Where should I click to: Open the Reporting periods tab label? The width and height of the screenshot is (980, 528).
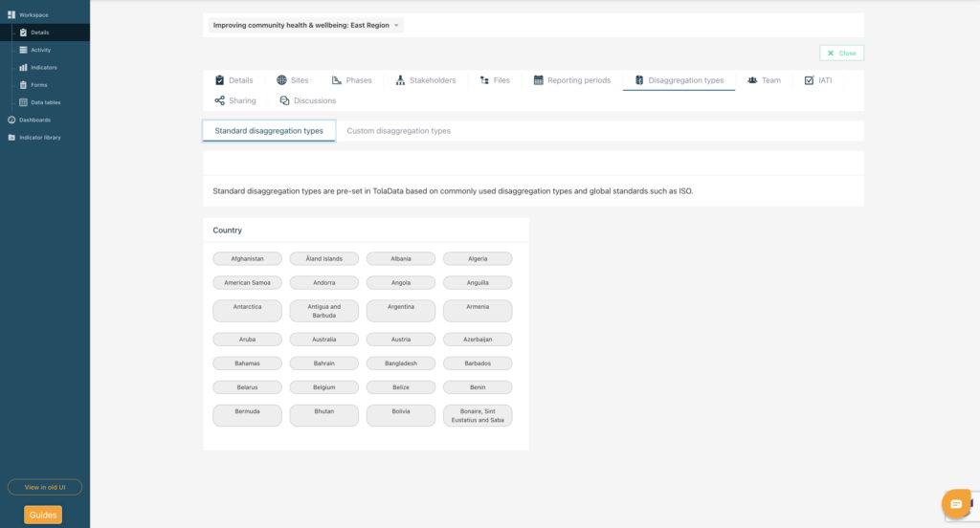point(579,80)
